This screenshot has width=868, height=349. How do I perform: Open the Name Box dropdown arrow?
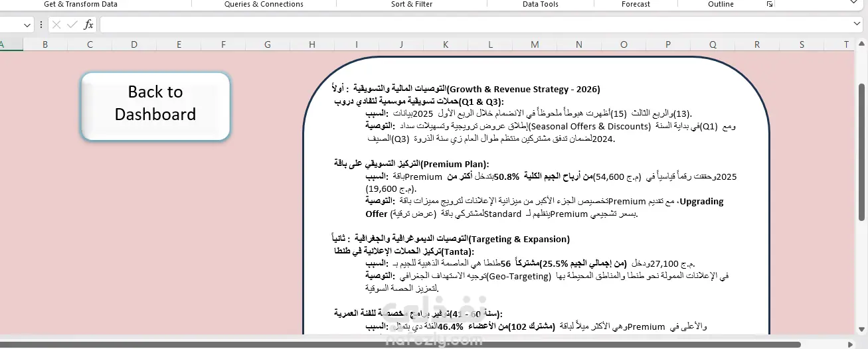[27, 25]
